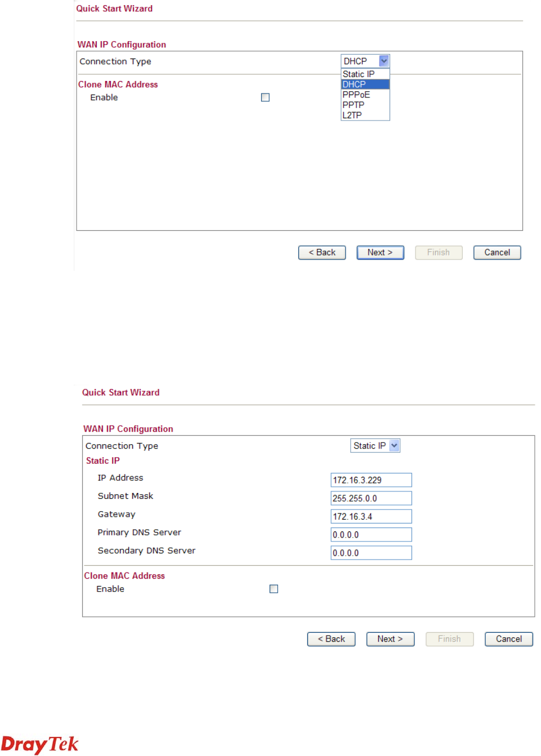Click Back in the Static IP wizard page
Viewport: 541px width, 756px height.
pyautogui.click(x=331, y=639)
